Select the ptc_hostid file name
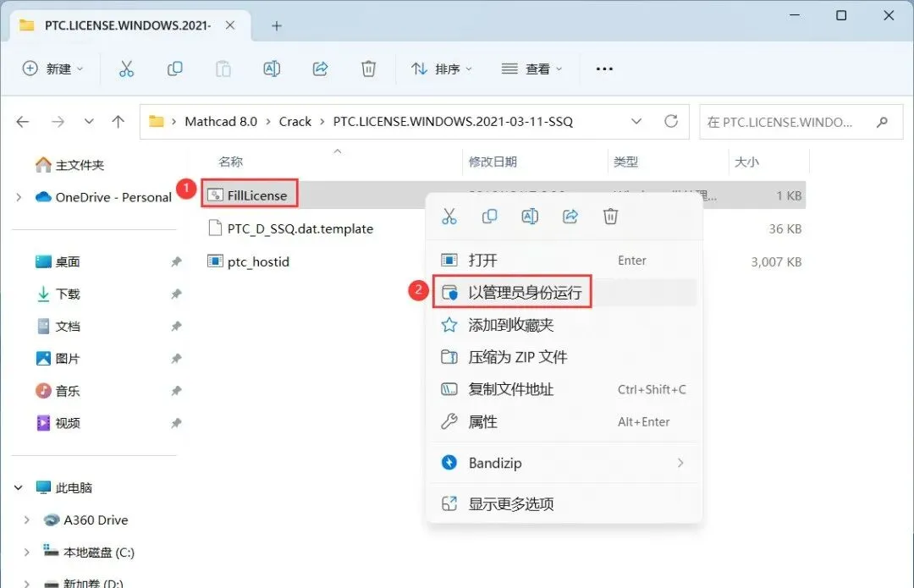Viewport: 914px width, 588px height. (x=258, y=261)
